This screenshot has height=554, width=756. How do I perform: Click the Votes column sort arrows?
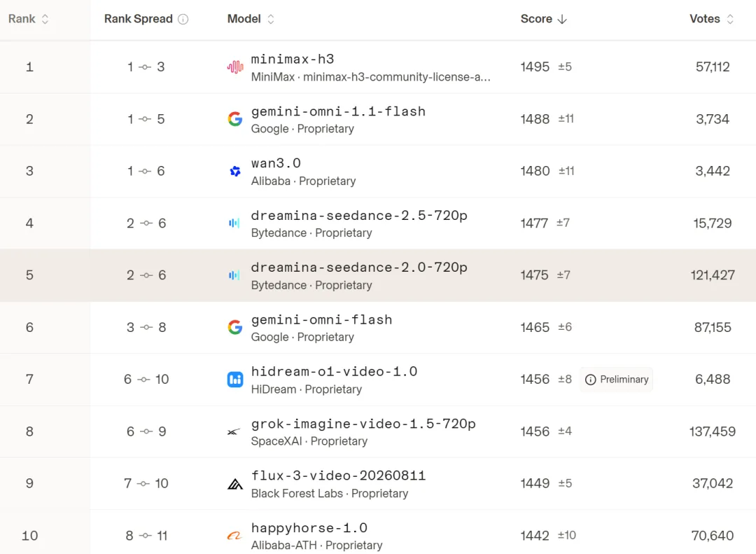(730, 19)
